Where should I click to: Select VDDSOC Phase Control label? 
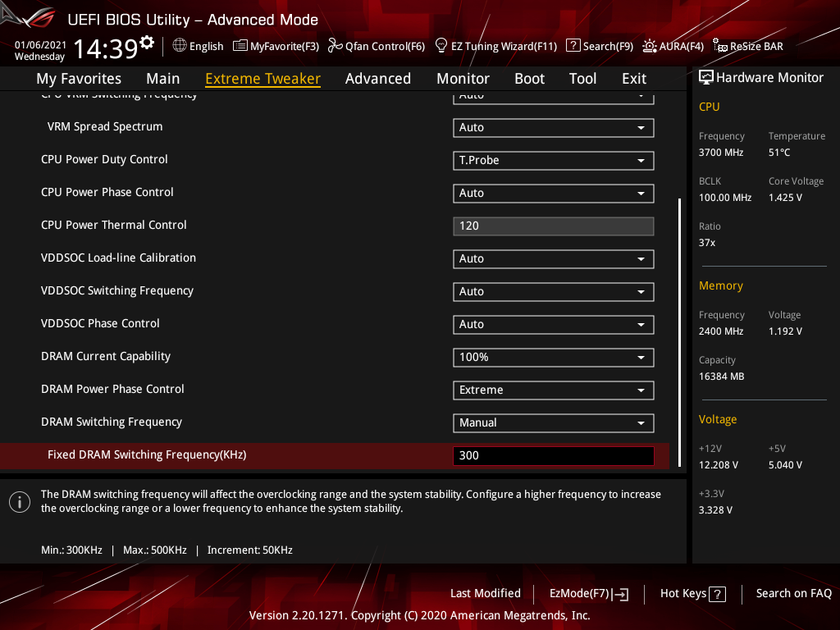(100, 323)
